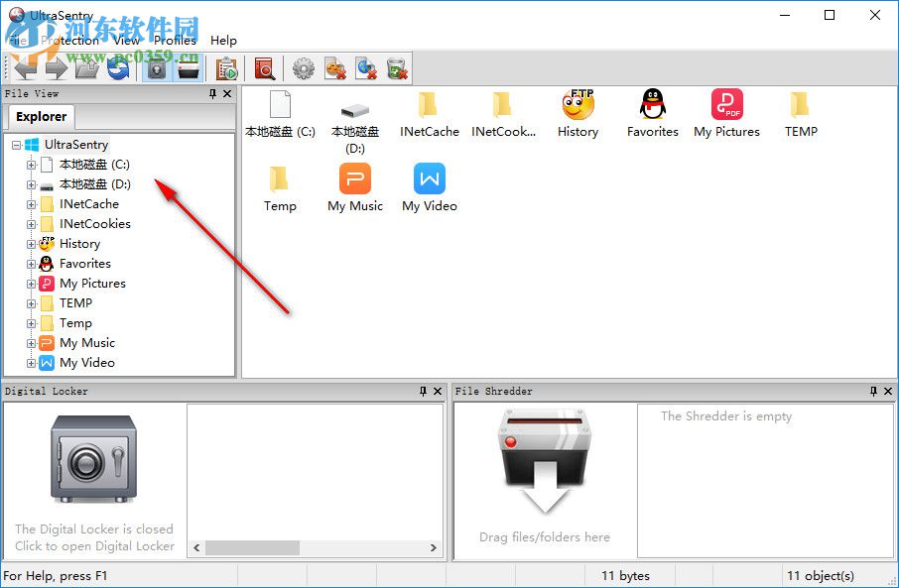The image size is (899, 588).
Task: Click the '11 bytes' status bar entry
Action: coord(625,575)
